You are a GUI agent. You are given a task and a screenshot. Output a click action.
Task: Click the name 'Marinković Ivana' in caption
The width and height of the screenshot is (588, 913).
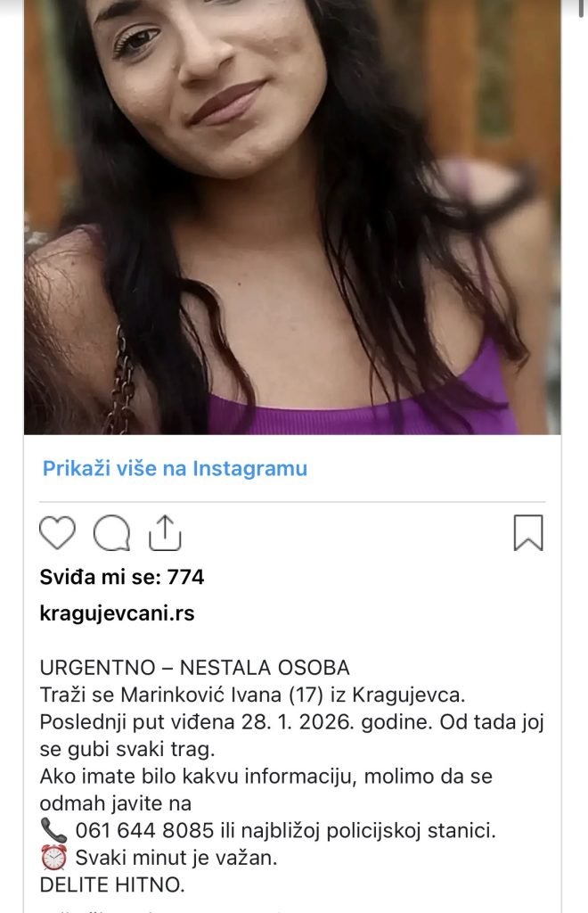[x=201, y=695]
